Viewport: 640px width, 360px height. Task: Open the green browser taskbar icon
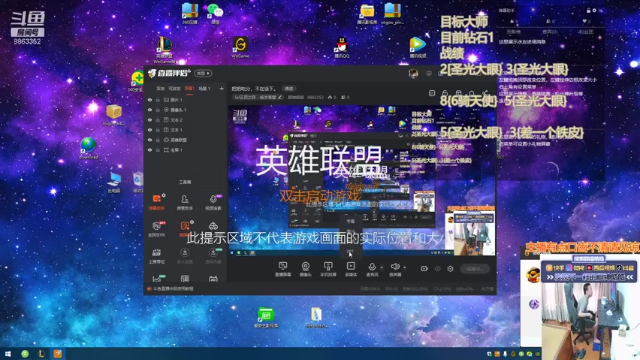[25, 353]
